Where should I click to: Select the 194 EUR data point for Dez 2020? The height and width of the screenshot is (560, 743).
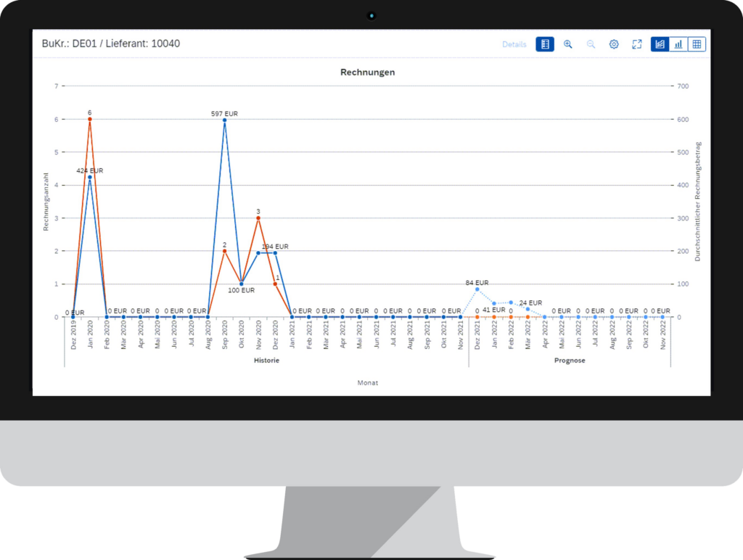(x=275, y=253)
